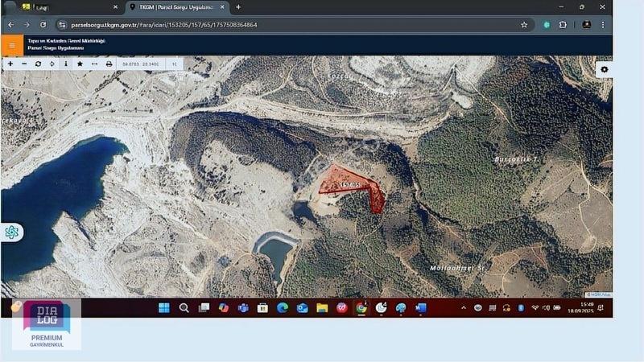Viewport: 644px width, 362px height.
Task: Open map settings gear panel
Action: (605, 70)
